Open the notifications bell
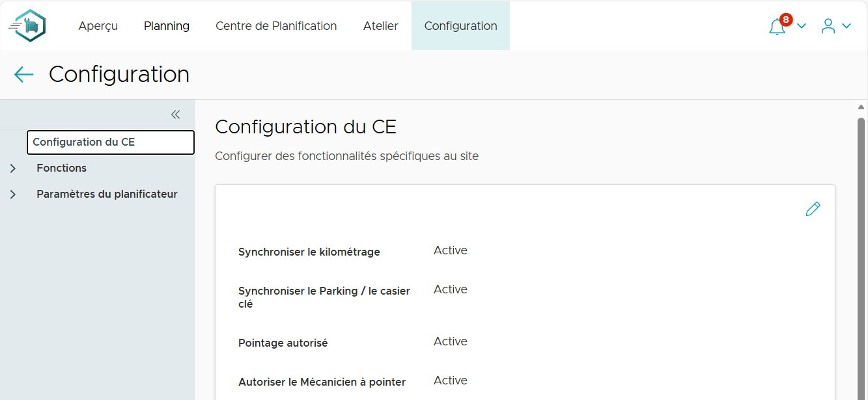Screen dimensions: 868x400 pyautogui.click(x=777, y=26)
